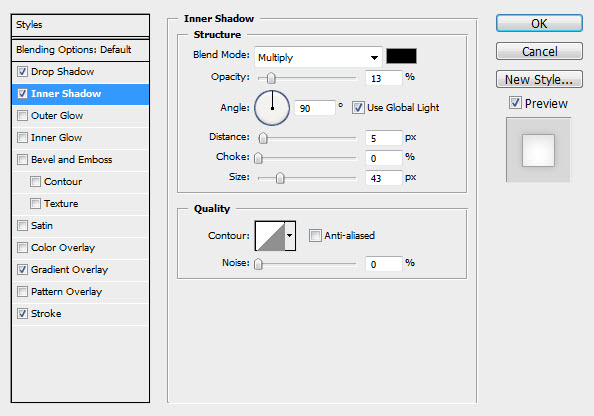Click the Noise slider handle
594x416 pixels.
[x=258, y=264]
